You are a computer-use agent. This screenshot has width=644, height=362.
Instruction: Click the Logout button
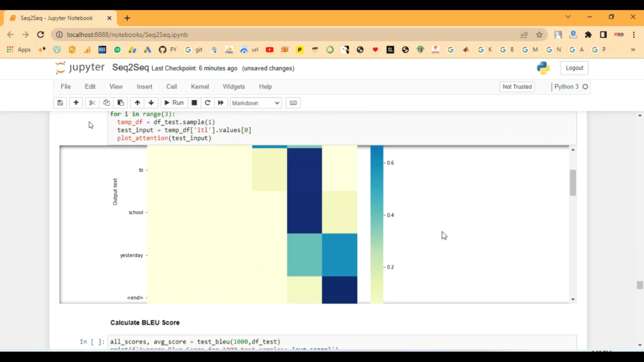(574, 68)
